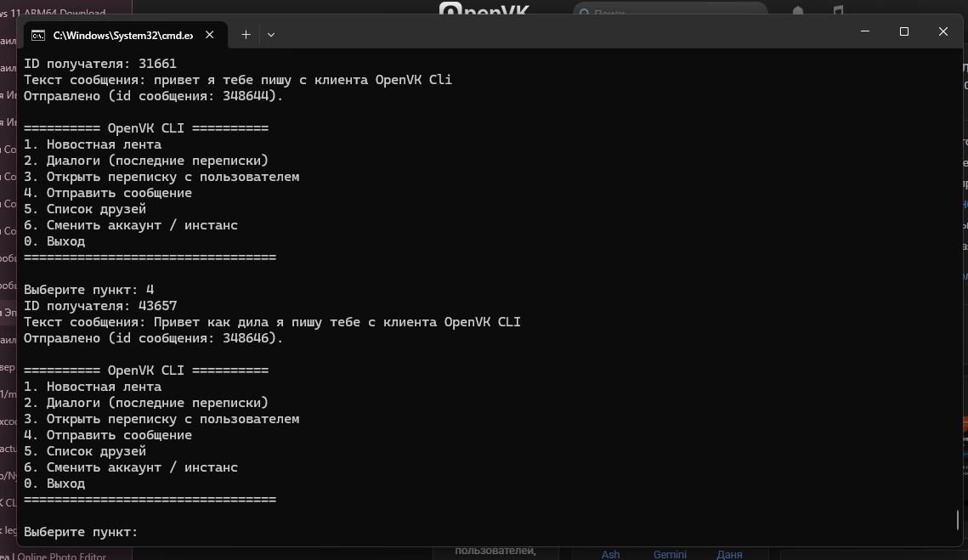
Task: Close the cmd.exe terminal tab
Action: 209,35
